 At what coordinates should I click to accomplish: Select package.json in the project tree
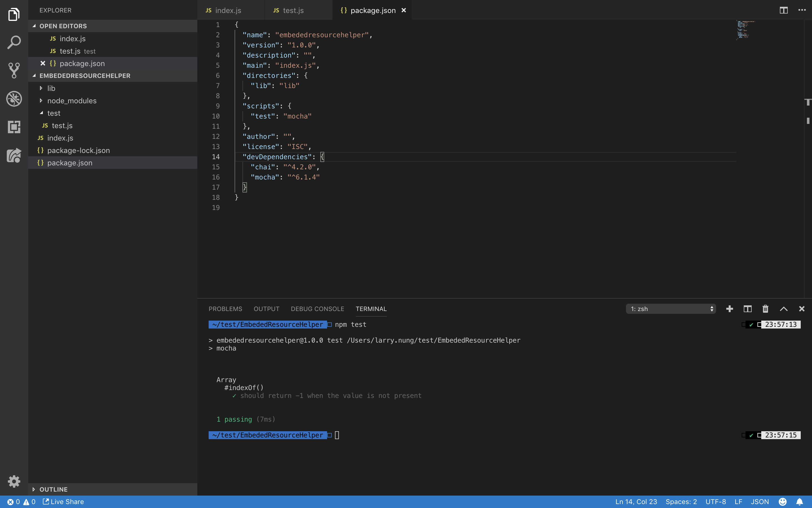click(x=113, y=163)
